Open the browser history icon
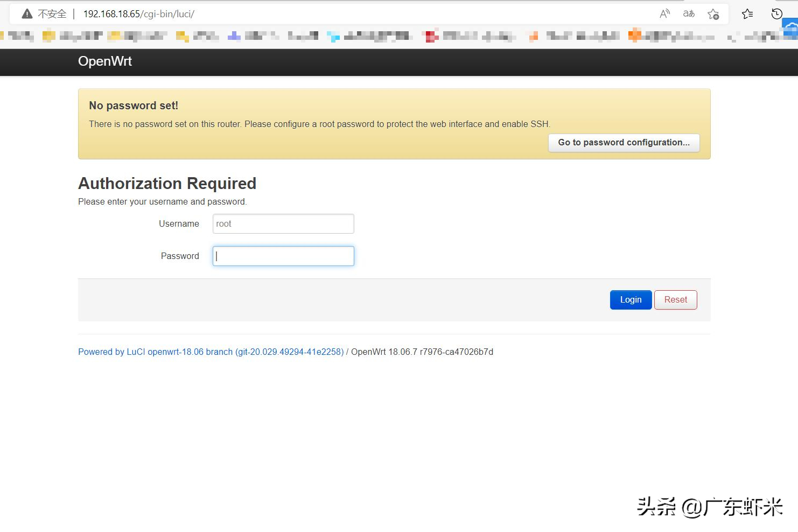 click(776, 14)
